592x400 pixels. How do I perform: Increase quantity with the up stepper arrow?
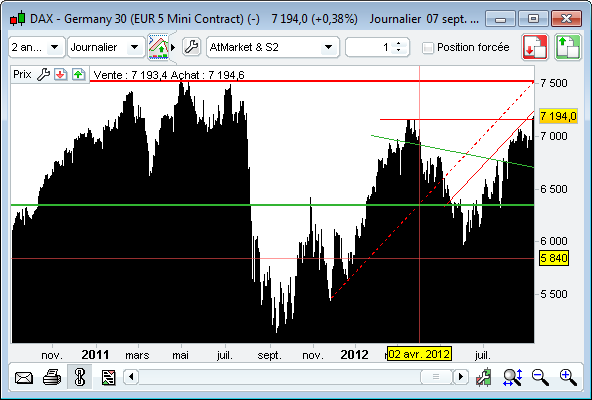pyautogui.click(x=398, y=44)
